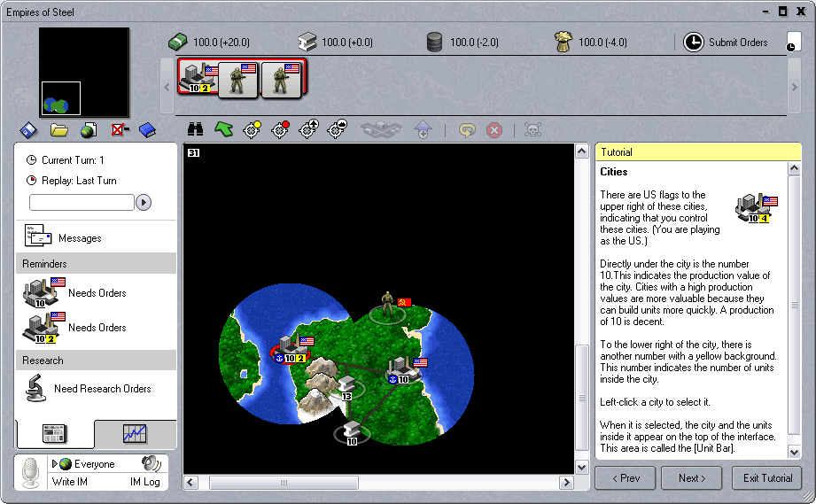
Task: Select the first infantry unit in unit bar
Action: point(238,80)
